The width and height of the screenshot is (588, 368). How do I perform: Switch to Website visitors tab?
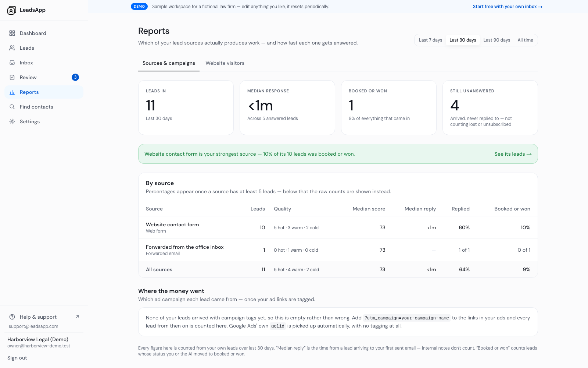click(225, 63)
